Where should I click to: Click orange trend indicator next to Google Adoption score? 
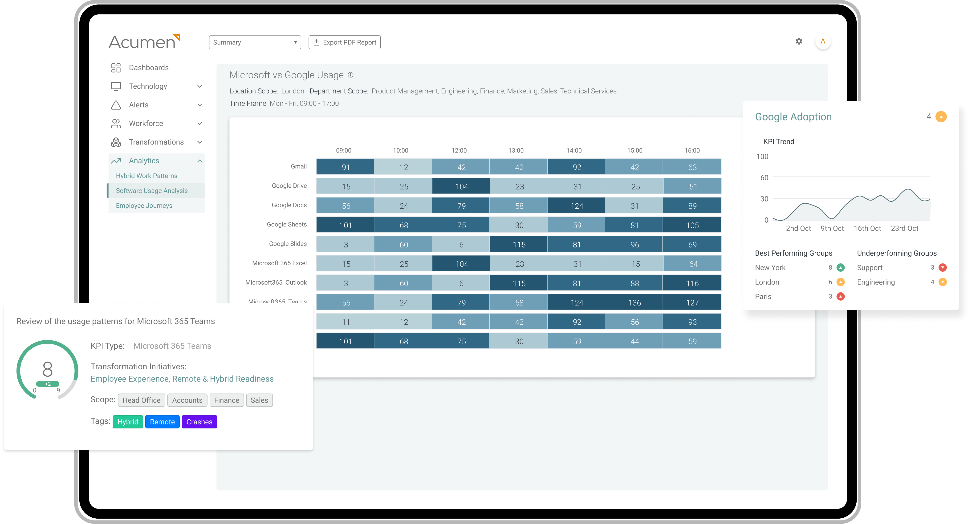[x=941, y=117]
